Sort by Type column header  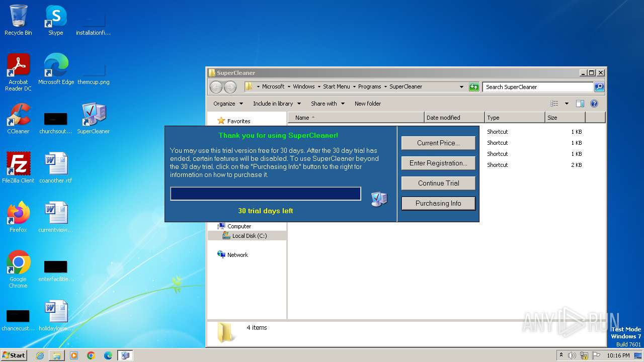pyautogui.click(x=515, y=118)
